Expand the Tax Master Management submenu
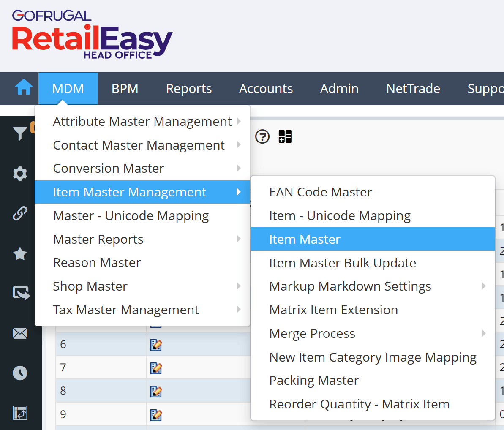Image resolution: width=504 pixels, height=430 pixels. tap(126, 310)
